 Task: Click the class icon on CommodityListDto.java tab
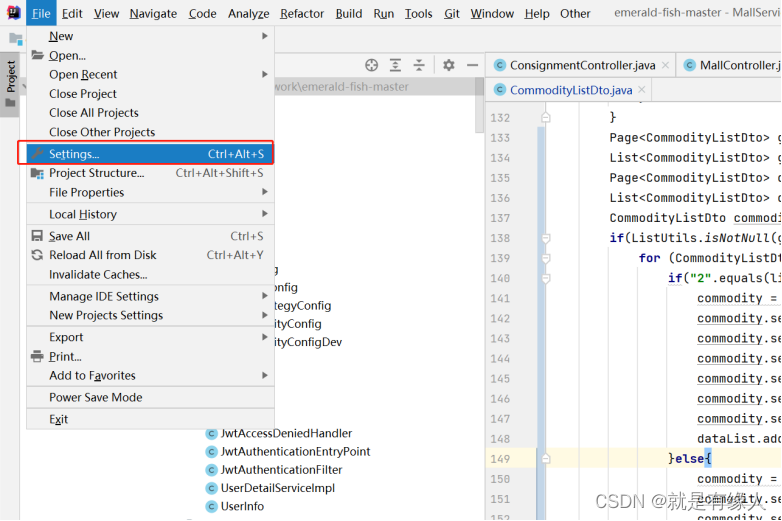pos(500,90)
